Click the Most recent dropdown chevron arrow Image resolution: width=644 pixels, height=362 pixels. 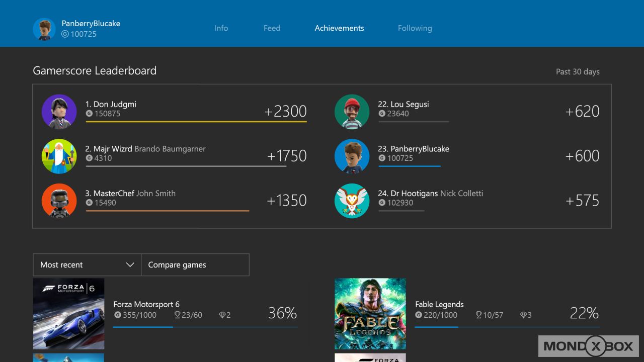130,265
